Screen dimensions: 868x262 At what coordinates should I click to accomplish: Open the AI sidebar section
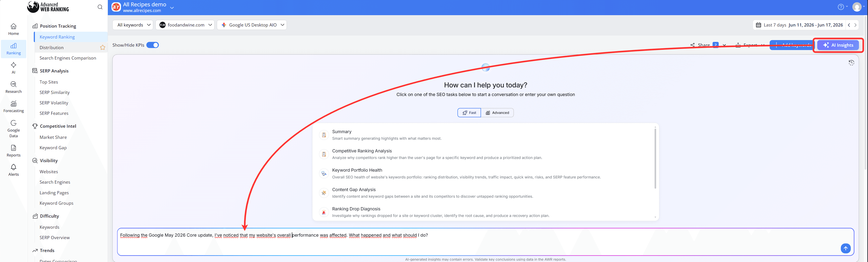pos(13,68)
